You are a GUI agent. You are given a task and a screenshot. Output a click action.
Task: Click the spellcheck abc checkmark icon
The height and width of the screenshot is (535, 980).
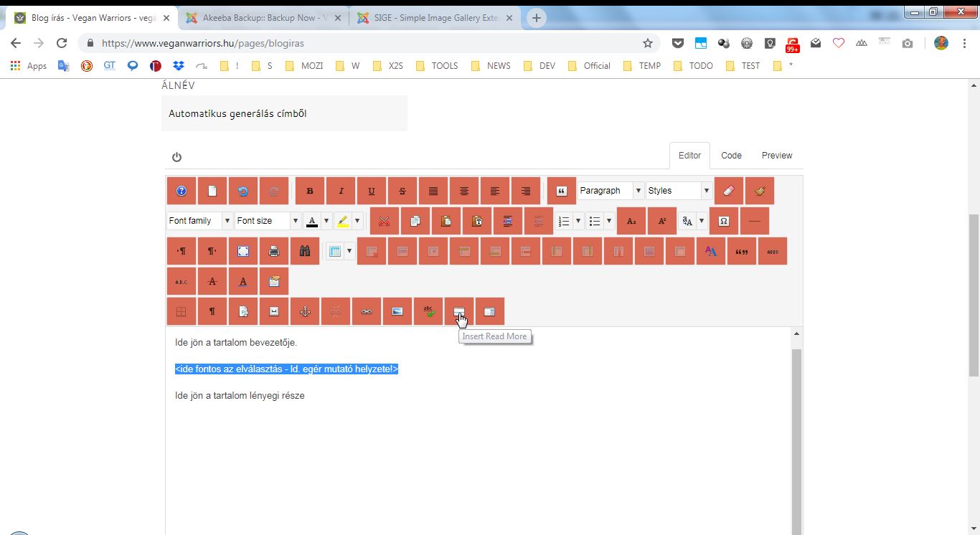coord(428,311)
